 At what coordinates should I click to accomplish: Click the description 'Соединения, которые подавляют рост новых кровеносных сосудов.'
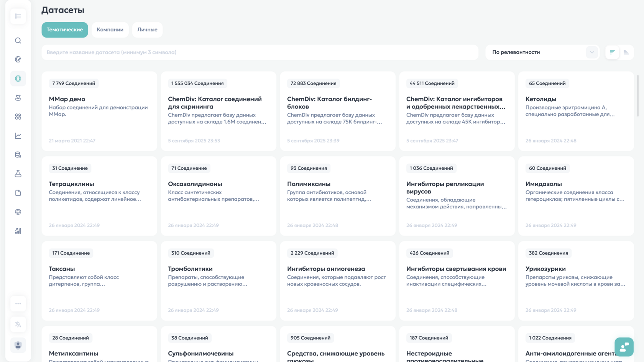point(337,280)
